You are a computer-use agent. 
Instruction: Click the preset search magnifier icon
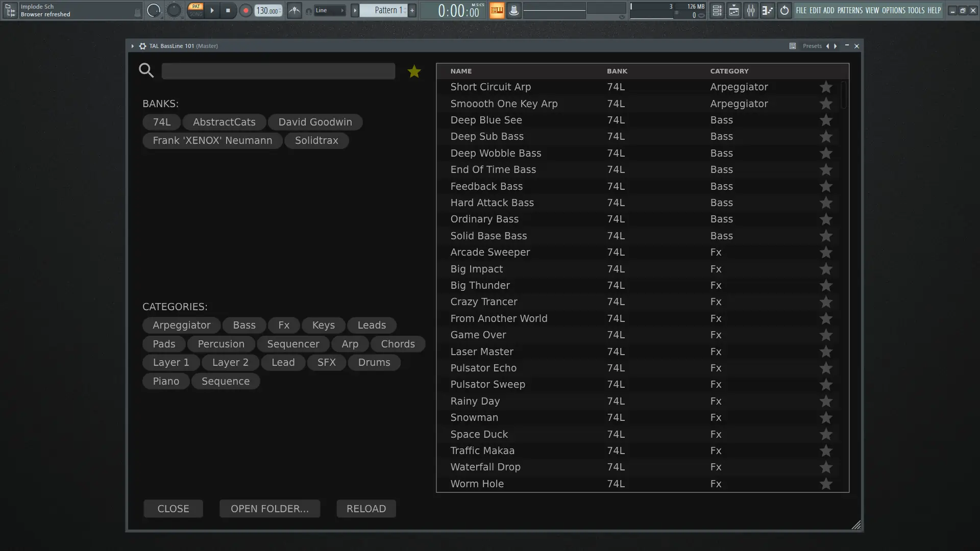(146, 70)
